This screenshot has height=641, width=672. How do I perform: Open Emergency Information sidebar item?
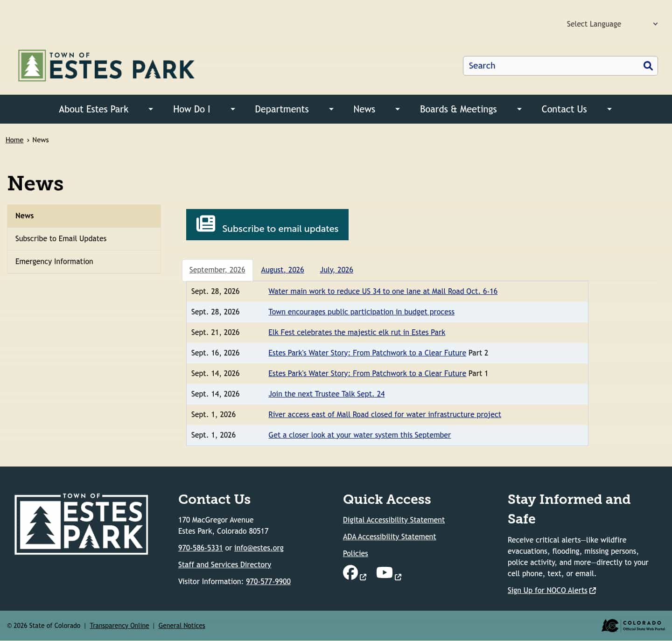(84, 261)
